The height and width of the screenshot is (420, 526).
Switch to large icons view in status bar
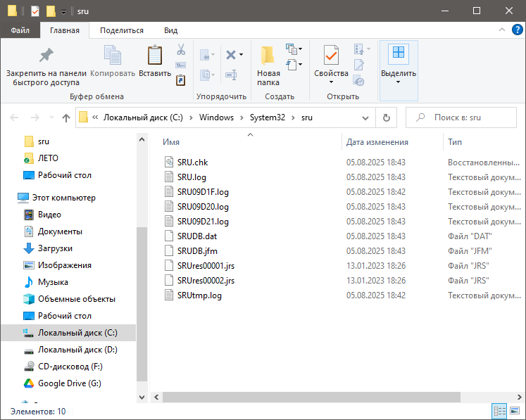pos(515,411)
